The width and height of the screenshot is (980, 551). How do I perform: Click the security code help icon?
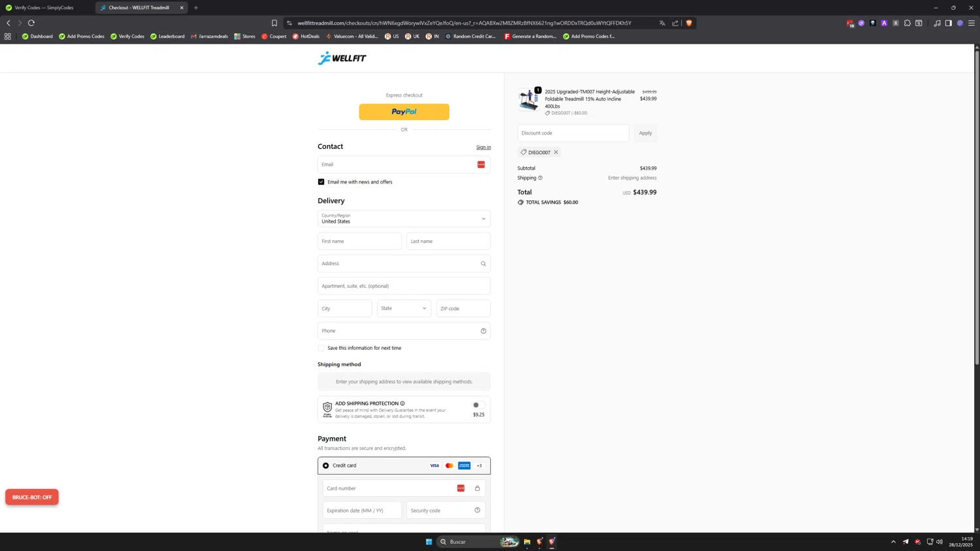click(477, 511)
